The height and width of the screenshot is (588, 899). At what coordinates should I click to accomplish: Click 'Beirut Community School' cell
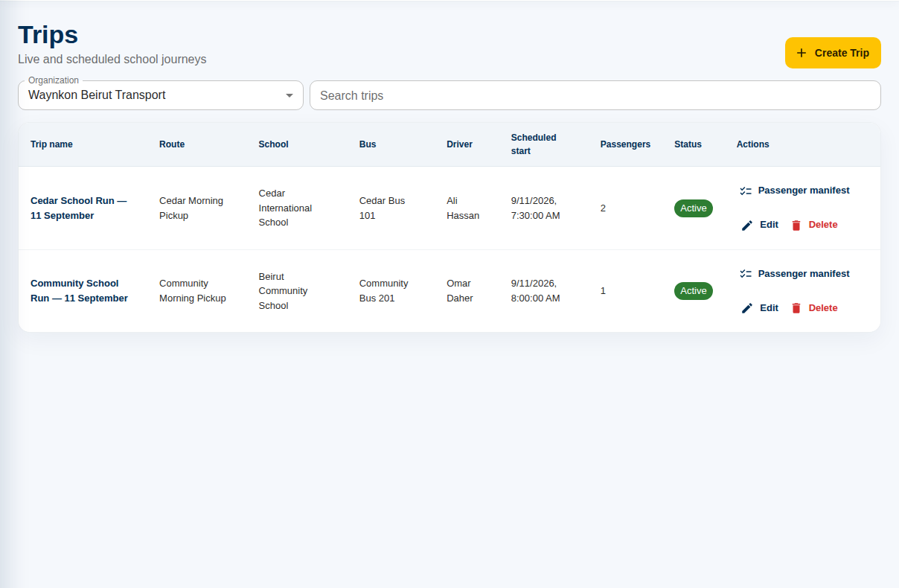point(283,291)
